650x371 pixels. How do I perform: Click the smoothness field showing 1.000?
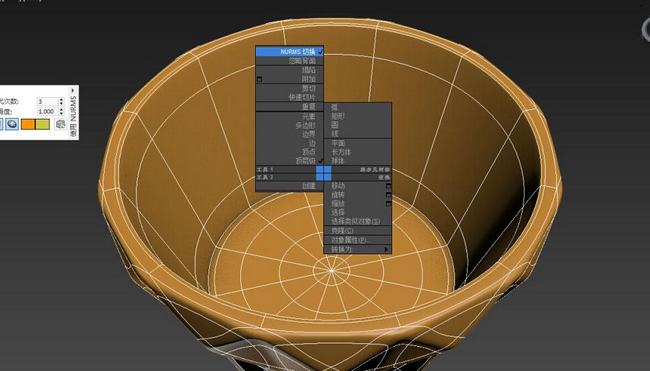point(47,112)
